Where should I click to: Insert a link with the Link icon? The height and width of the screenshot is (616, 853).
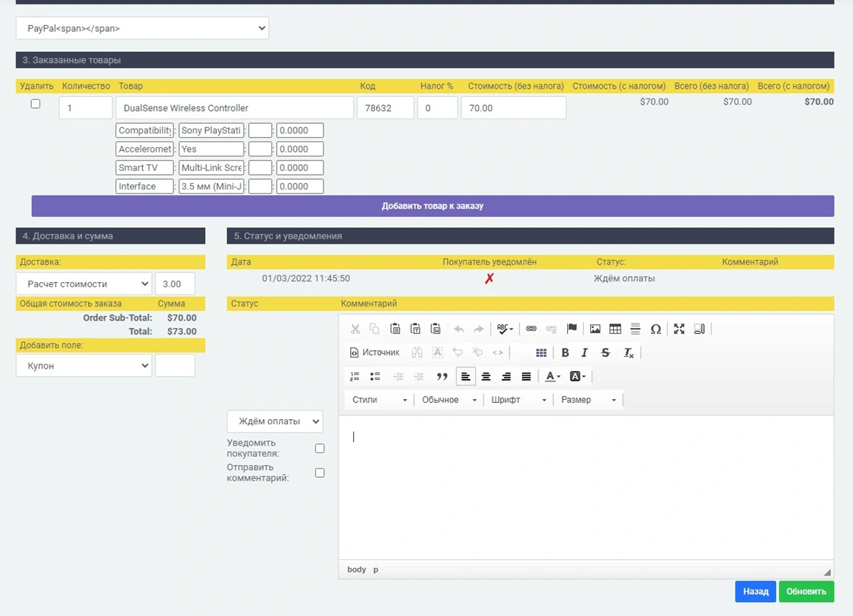(x=531, y=329)
